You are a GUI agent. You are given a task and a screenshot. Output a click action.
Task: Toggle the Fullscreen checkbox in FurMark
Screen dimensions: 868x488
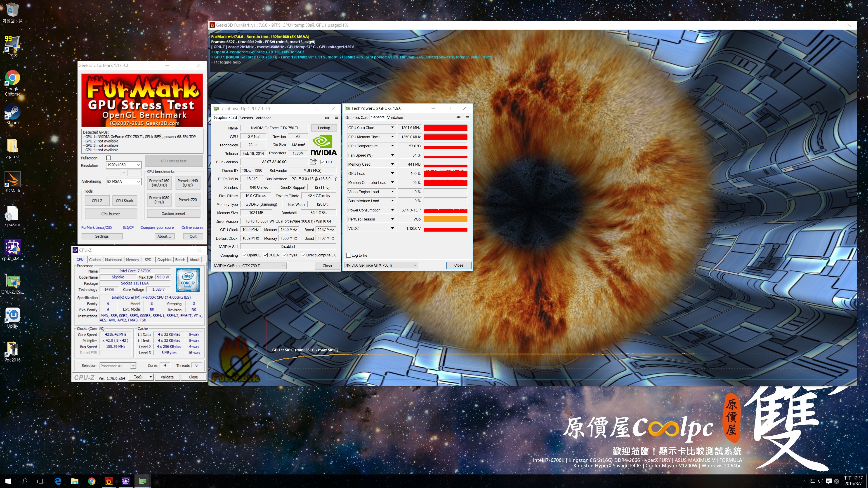[108, 158]
